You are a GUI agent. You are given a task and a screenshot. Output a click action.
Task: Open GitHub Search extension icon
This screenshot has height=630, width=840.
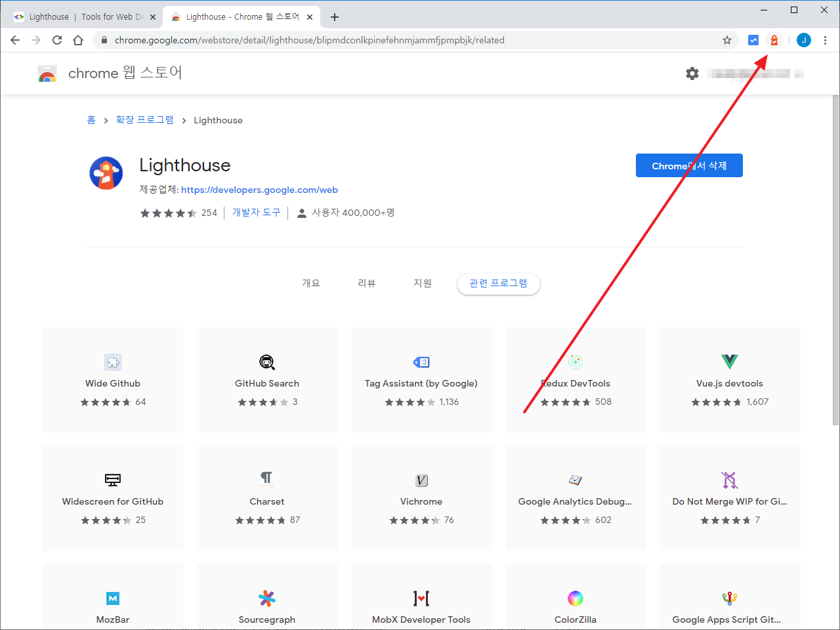click(267, 362)
